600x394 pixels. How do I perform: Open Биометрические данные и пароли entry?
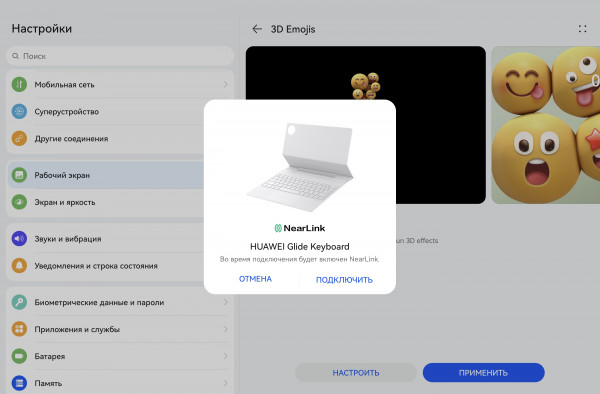[x=120, y=302]
